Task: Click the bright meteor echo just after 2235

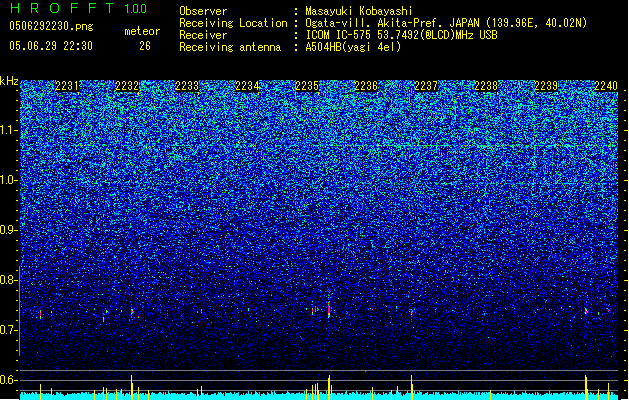Action: [x=329, y=310]
